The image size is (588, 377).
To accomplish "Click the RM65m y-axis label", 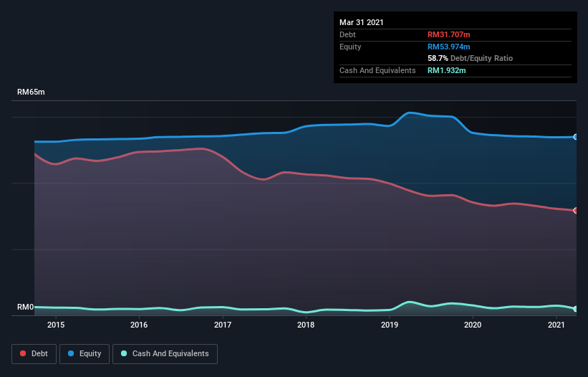I will click(x=31, y=92).
